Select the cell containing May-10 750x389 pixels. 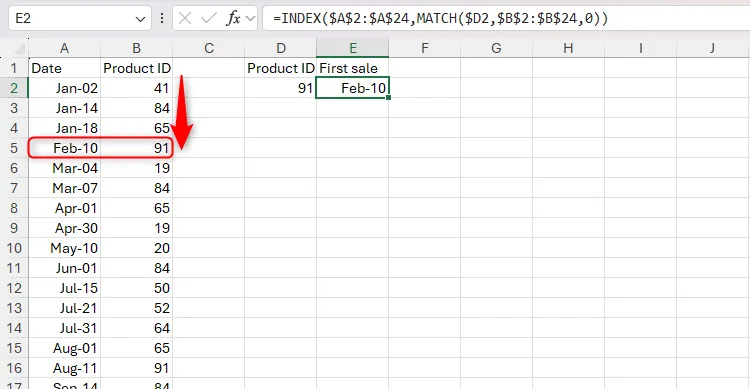pyautogui.click(x=65, y=248)
